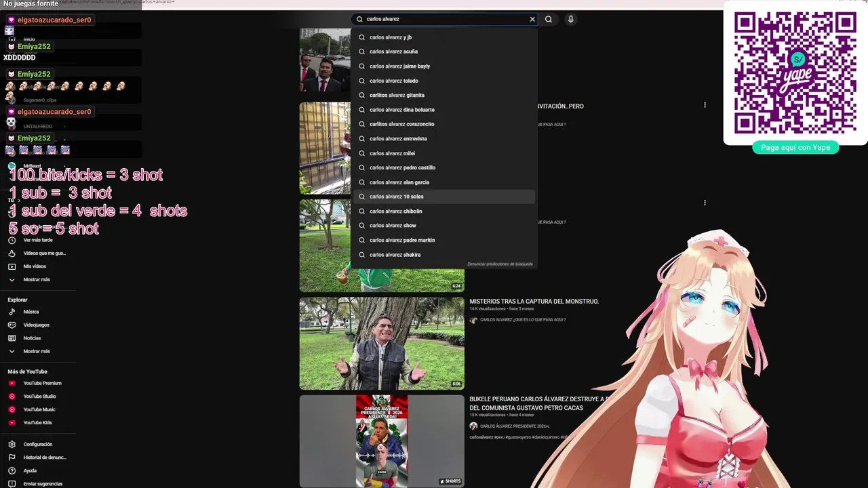Start voice search with the microphone icon

click(571, 20)
